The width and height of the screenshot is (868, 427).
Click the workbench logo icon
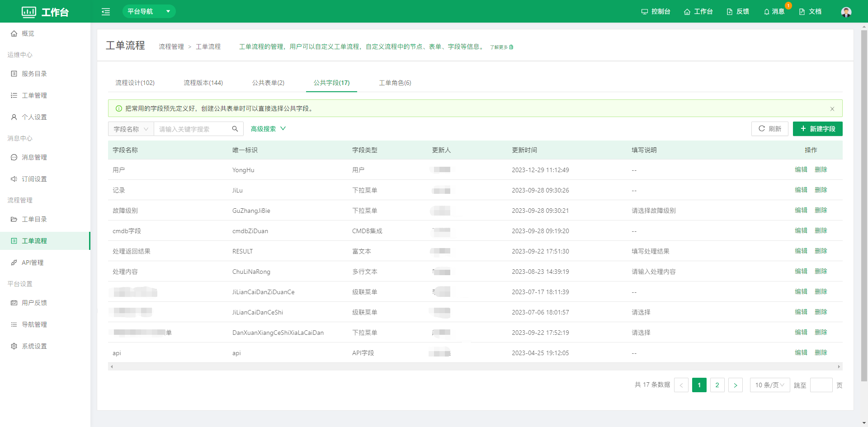tap(29, 12)
